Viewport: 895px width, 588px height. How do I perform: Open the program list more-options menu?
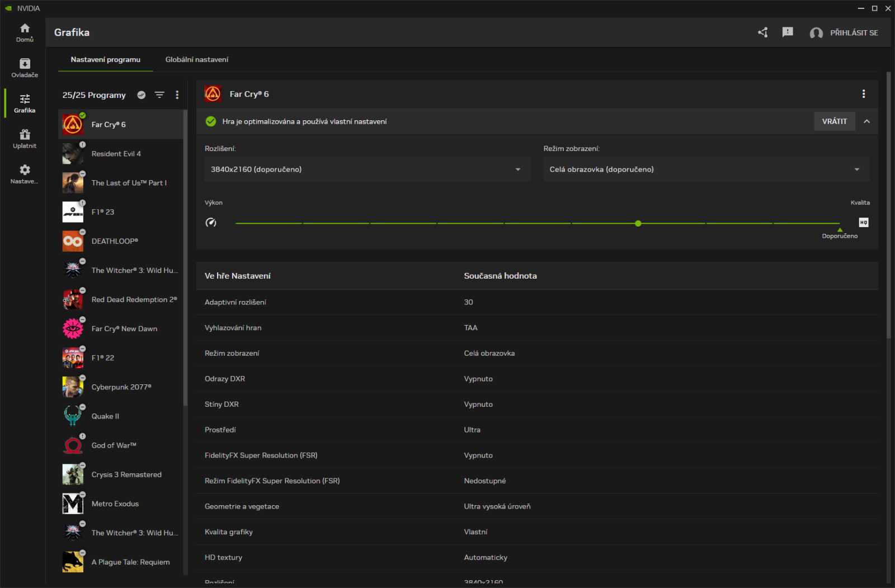(x=177, y=95)
